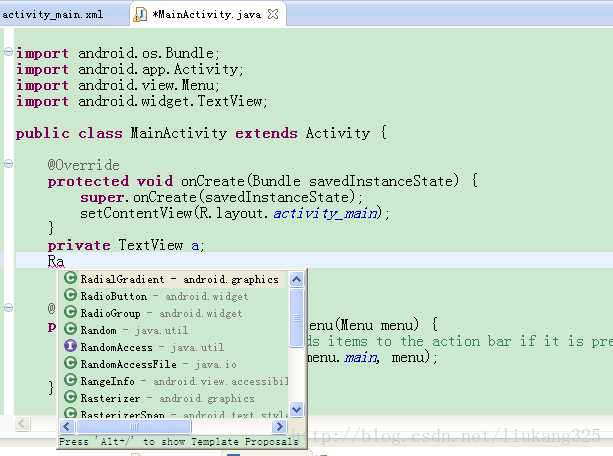Click the "import android.app.Activity;" line
The height and width of the screenshot is (456, 613).
tap(129, 70)
